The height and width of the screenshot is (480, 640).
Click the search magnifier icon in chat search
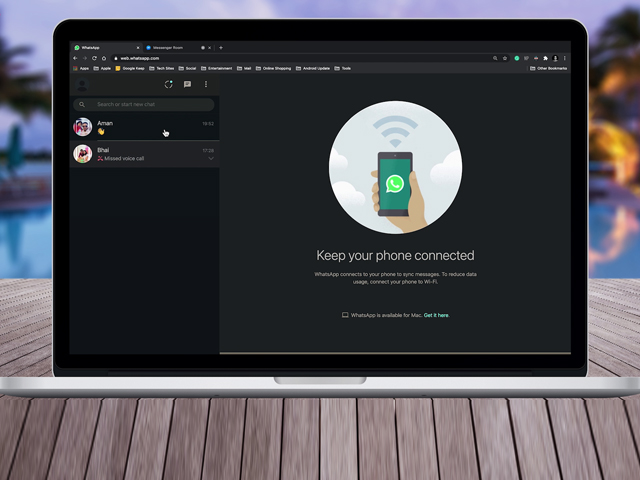point(82,104)
